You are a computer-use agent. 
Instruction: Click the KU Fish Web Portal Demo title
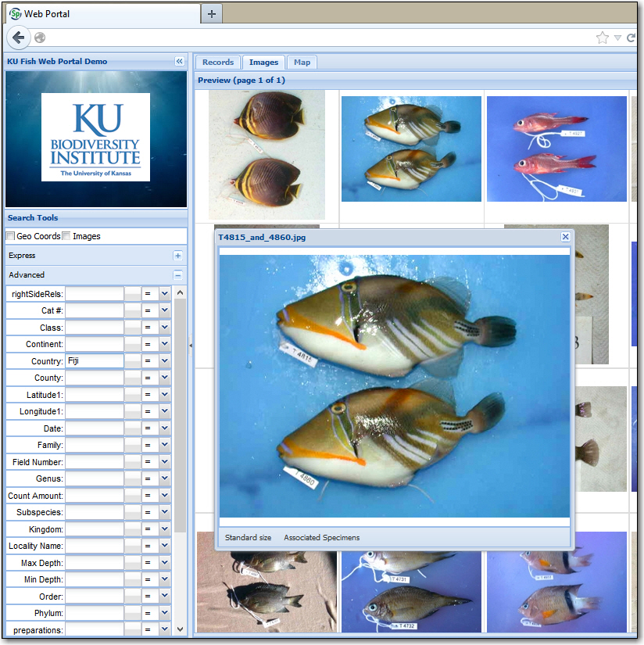click(57, 61)
